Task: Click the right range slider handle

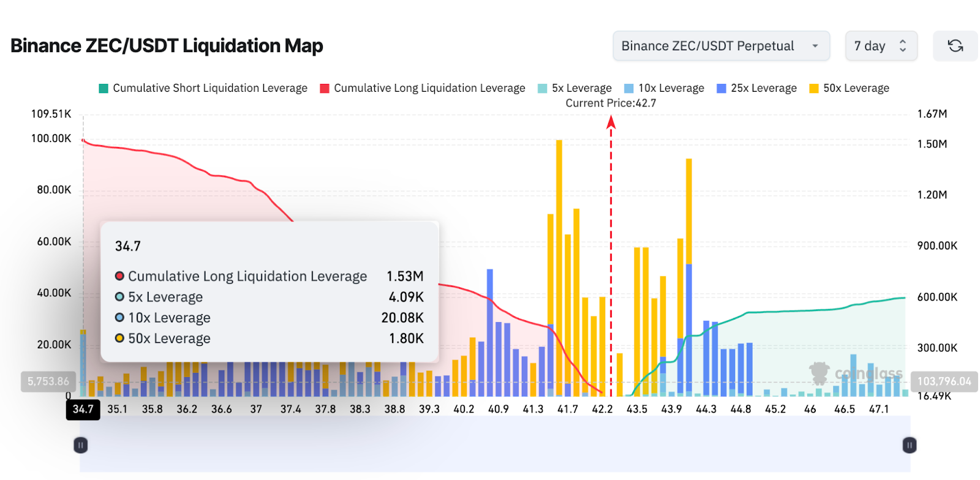Action: point(910,445)
